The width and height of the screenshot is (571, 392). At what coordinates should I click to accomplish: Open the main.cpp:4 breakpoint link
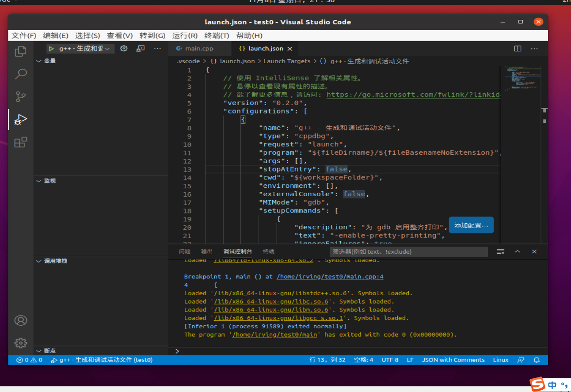(330, 277)
